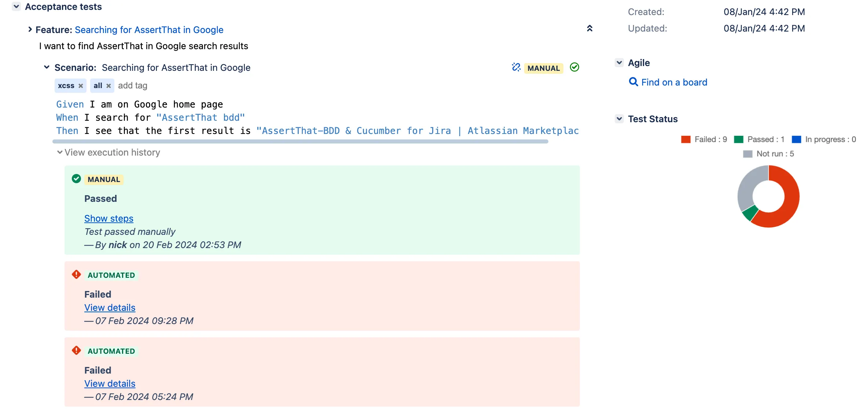Image resolution: width=868 pixels, height=411 pixels.
Task: Remove the xcss tag
Action: click(81, 86)
